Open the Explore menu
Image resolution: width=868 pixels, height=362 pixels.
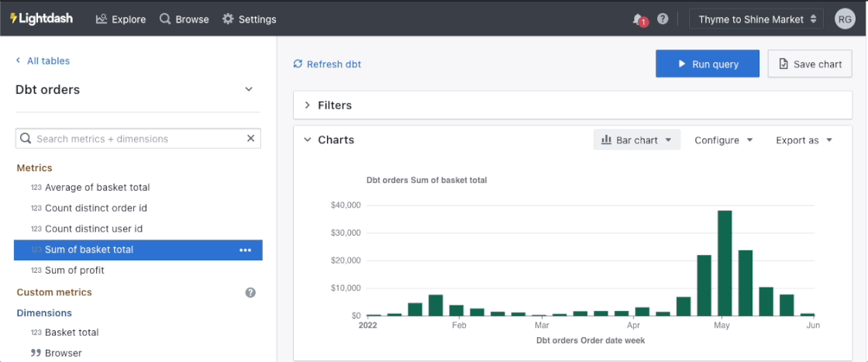point(121,19)
